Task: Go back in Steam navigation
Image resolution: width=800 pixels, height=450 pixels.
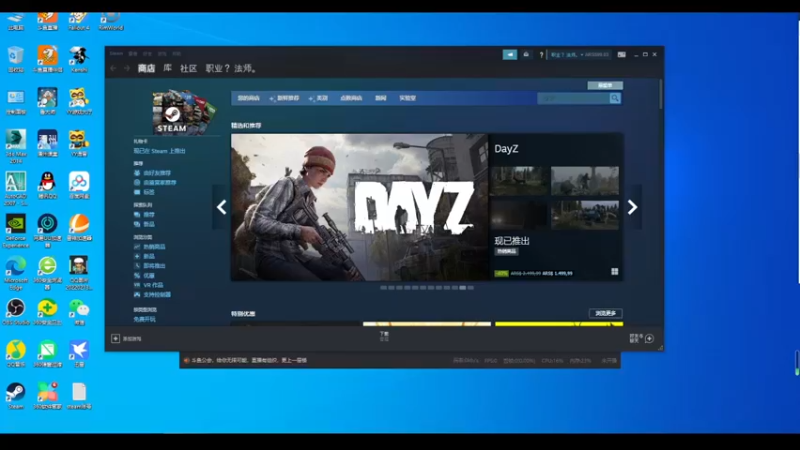Action: (113, 68)
